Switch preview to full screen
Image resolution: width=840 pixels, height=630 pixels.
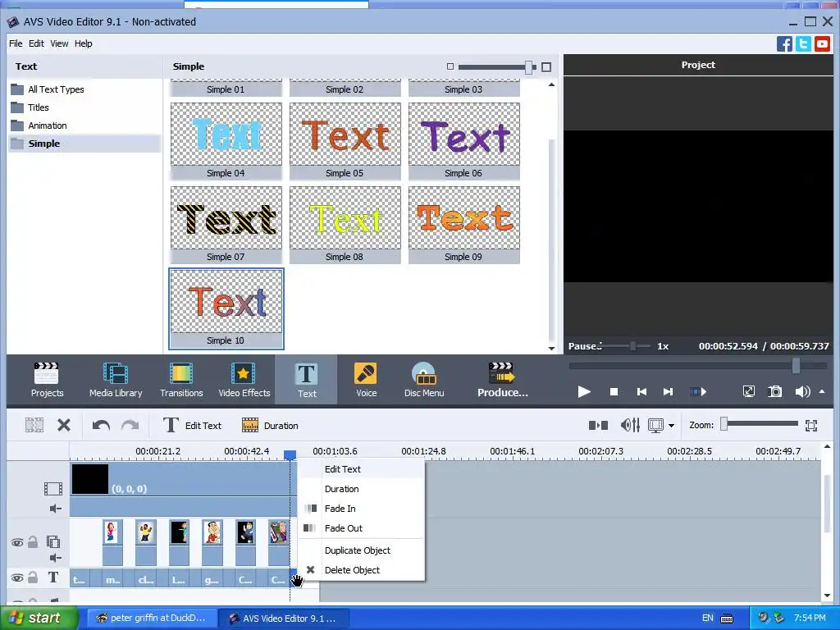tap(749, 391)
